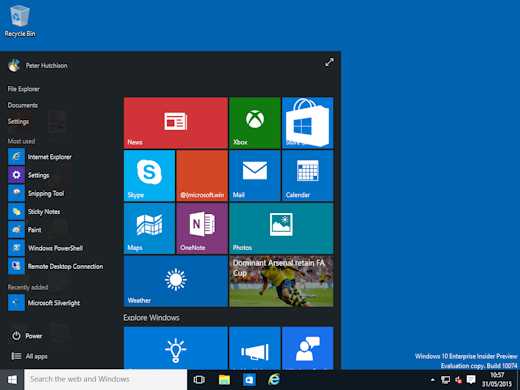520x390 pixels.
Task: Open Outlook taskbar icon
Action: pos(249,380)
